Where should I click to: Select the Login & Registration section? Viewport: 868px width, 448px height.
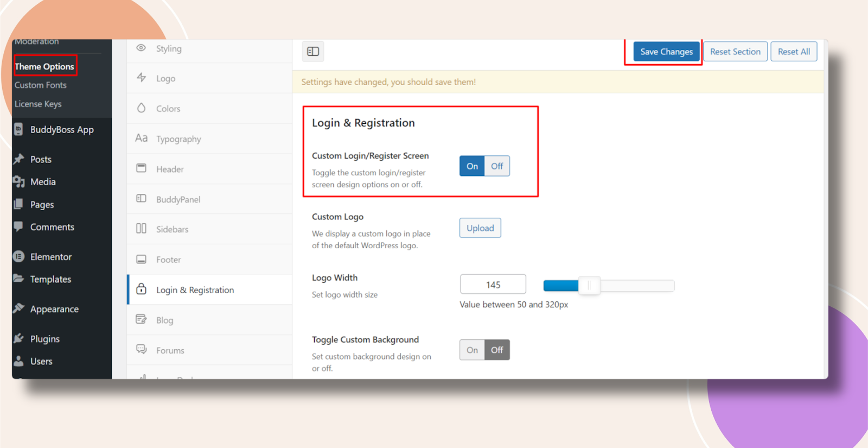[x=209, y=290]
